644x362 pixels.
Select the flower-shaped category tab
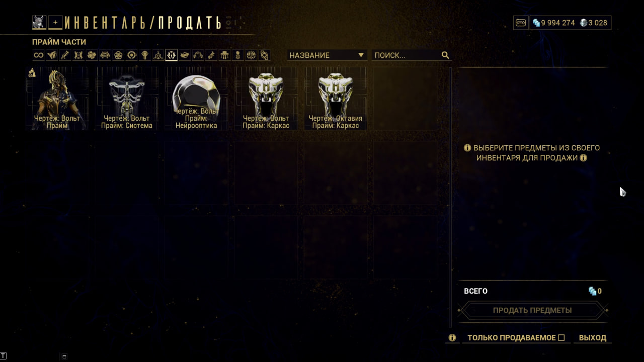coord(118,55)
